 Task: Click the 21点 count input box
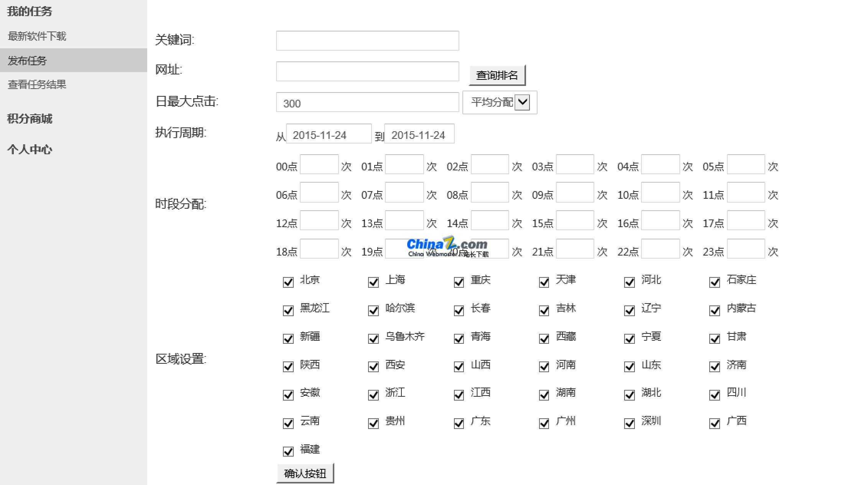575,249
